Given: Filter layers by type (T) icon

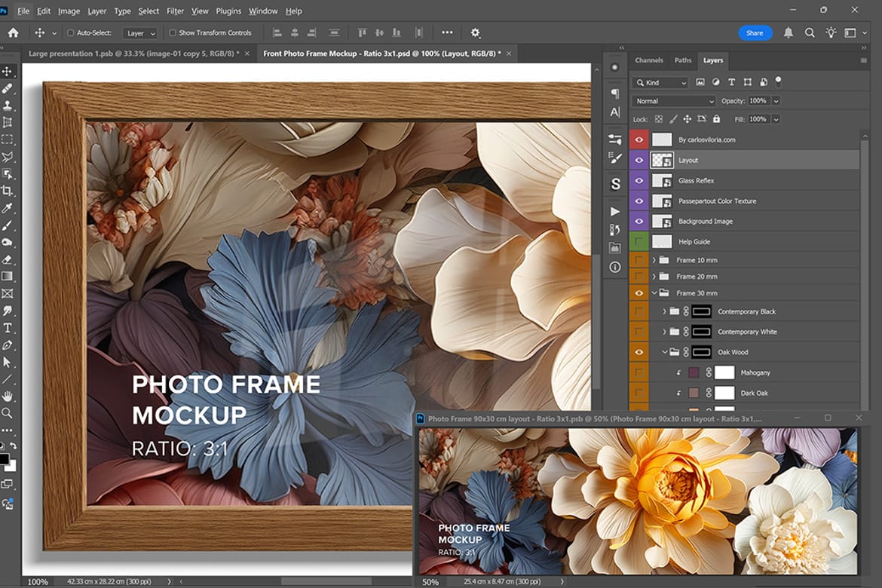Looking at the screenshot, I should [x=731, y=82].
